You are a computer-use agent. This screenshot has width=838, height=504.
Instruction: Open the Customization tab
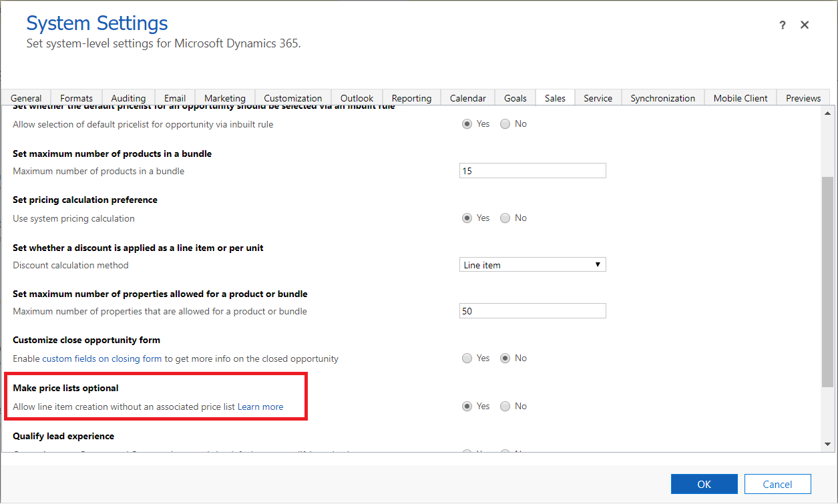click(293, 98)
